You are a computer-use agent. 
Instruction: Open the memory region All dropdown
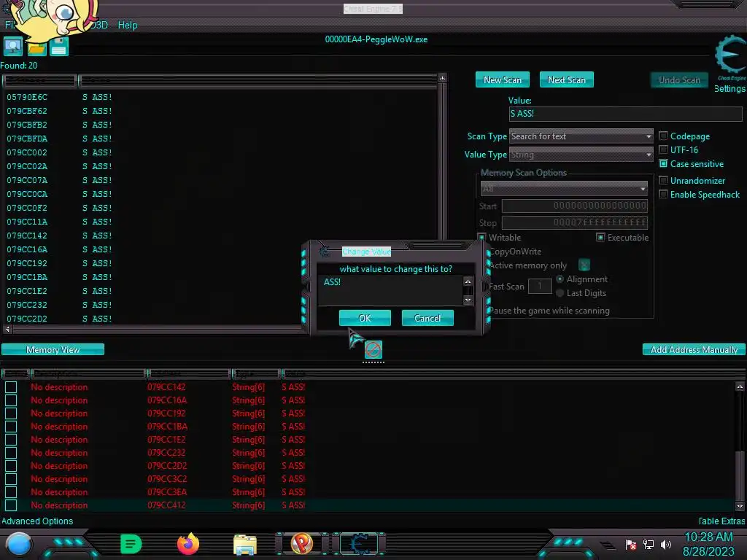[x=564, y=189]
